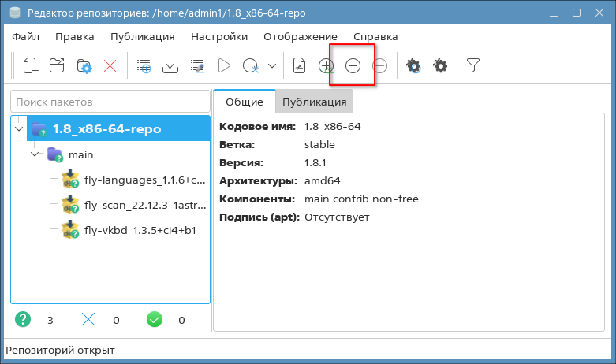Click the new repository icon
The height and width of the screenshot is (364, 616).
point(31,66)
